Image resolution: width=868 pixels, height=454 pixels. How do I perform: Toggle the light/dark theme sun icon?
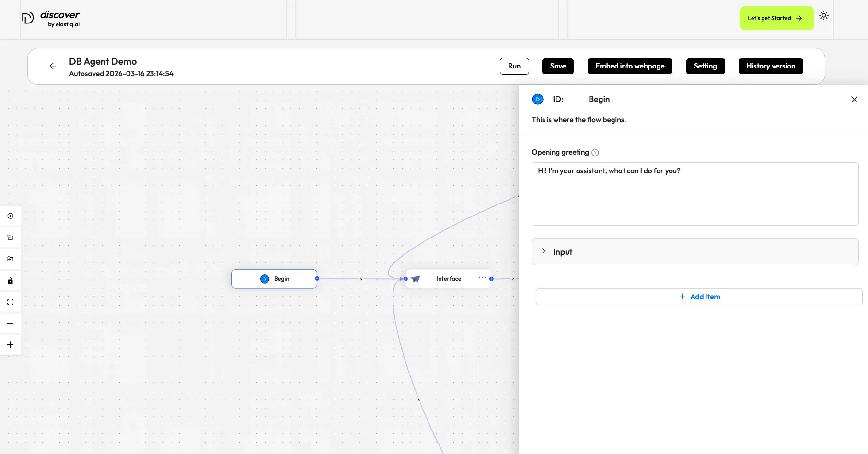[823, 15]
